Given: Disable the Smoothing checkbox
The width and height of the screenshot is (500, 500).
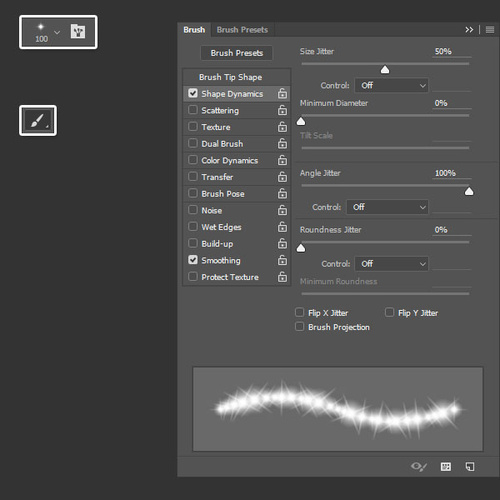Looking at the screenshot, I should pos(193,260).
